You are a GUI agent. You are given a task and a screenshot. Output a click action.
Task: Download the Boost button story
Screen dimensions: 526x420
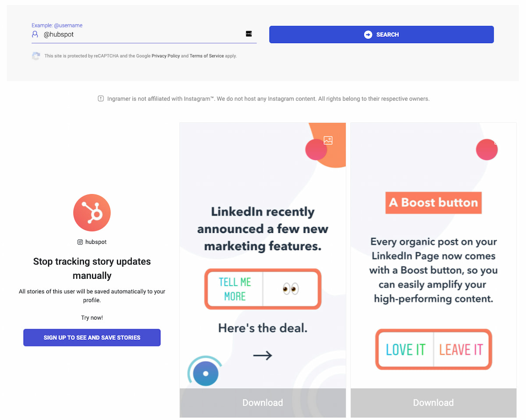(x=434, y=402)
